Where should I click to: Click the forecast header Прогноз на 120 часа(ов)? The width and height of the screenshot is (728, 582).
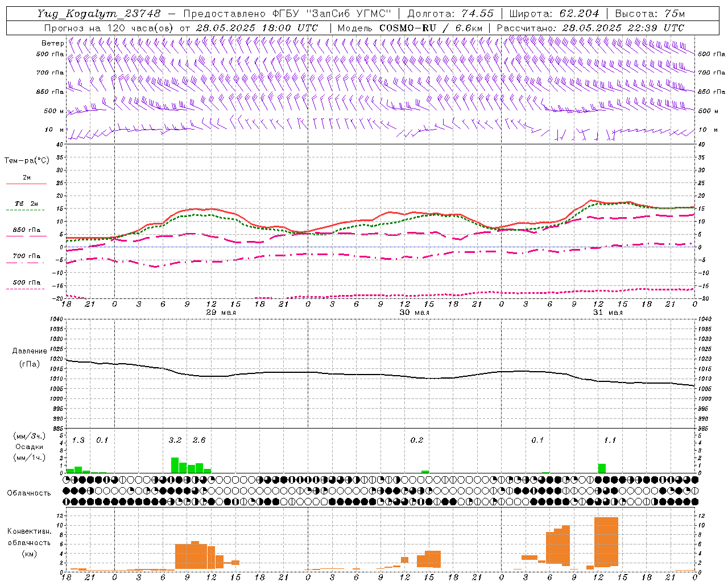click(x=109, y=28)
